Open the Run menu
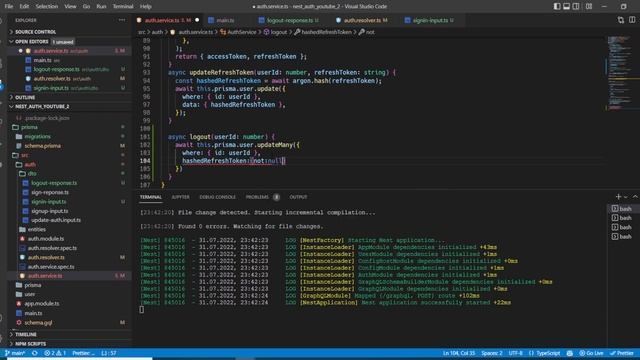 point(101,7)
